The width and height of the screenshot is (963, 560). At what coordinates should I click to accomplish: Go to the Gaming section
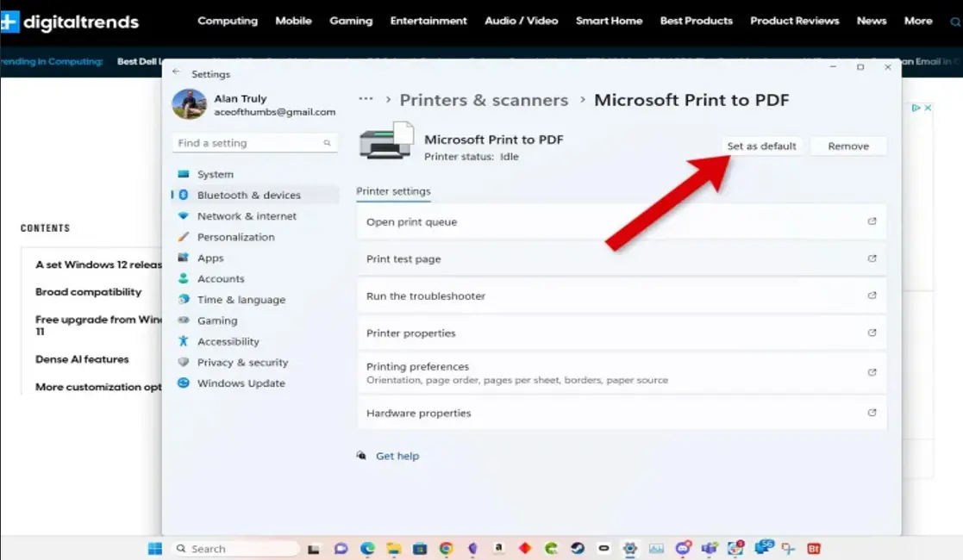click(x=351, y=21)
